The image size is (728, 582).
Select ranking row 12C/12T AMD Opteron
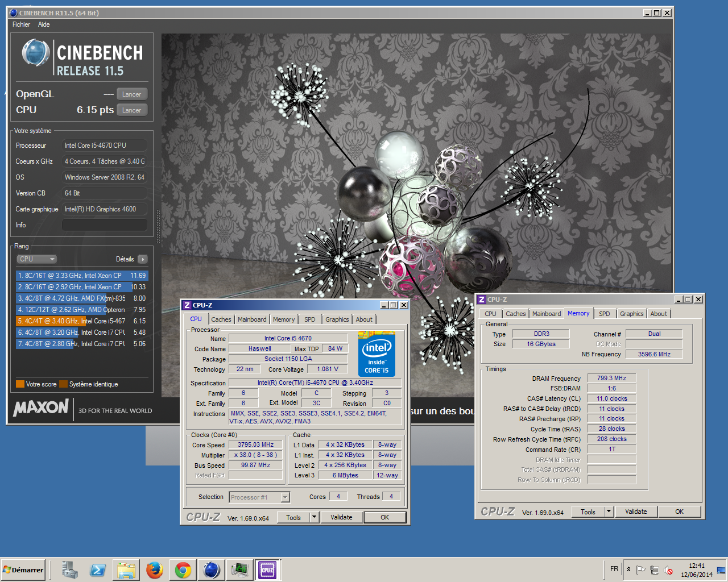(82, 310)
